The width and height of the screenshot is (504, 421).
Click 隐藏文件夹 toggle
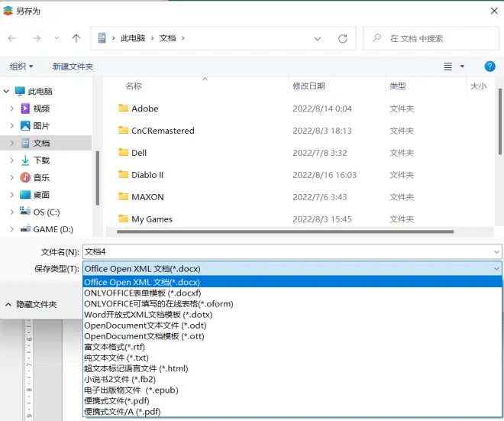tap(31, 304)
